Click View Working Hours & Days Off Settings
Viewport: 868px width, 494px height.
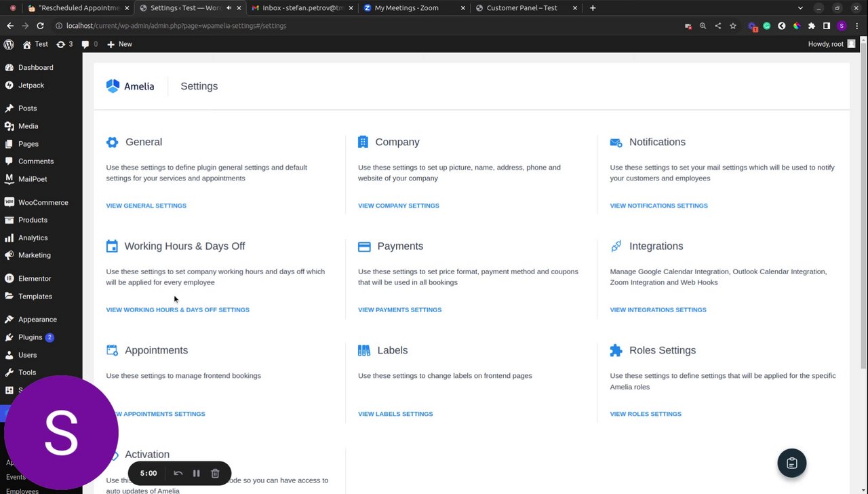tap(178, 309)
